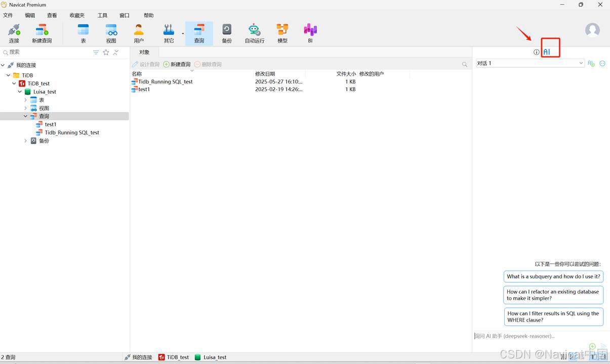610x364 pixels.
Task: Expand the 备份 tree node
Action: point(26,141)
